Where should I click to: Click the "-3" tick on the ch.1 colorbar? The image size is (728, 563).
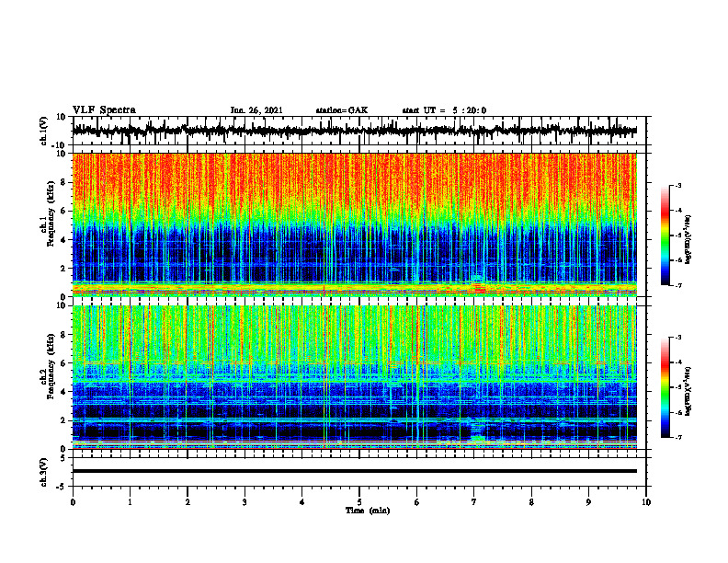pyautogui.click(x=678, y=186)
